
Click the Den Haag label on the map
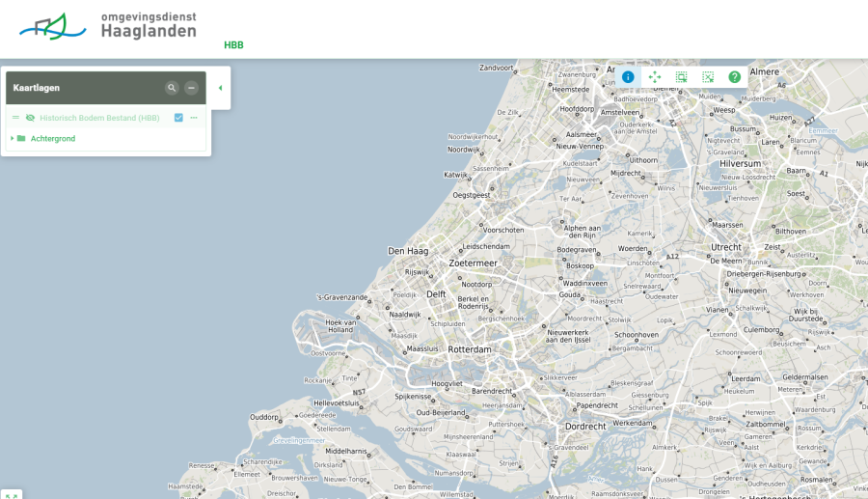pos(408,251)
